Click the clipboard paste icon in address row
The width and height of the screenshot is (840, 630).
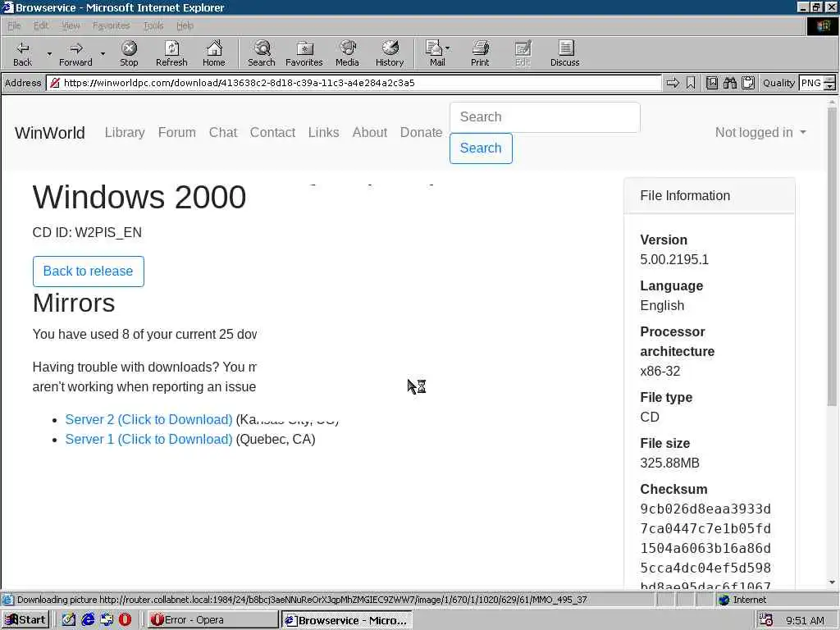click(748, 83)
